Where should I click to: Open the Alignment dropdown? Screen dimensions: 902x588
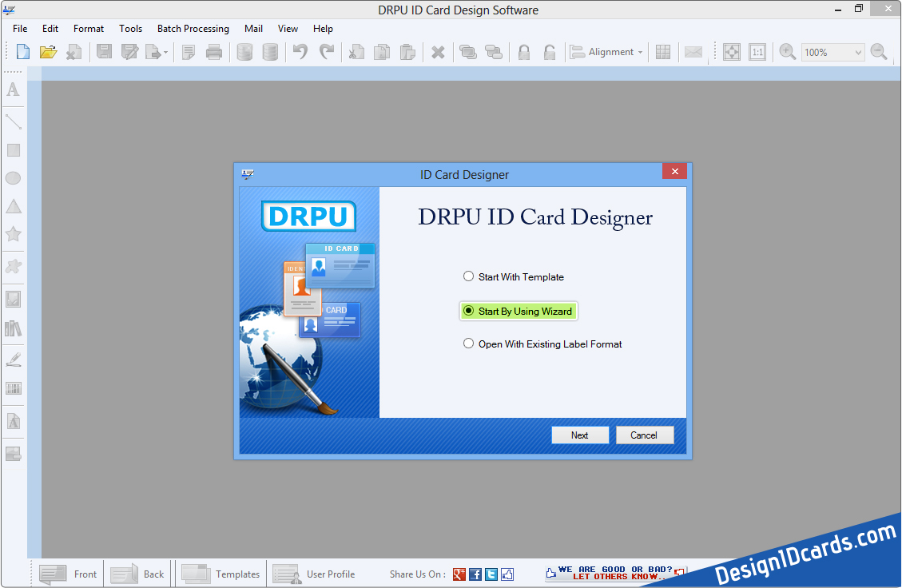(x=606, y=52)
